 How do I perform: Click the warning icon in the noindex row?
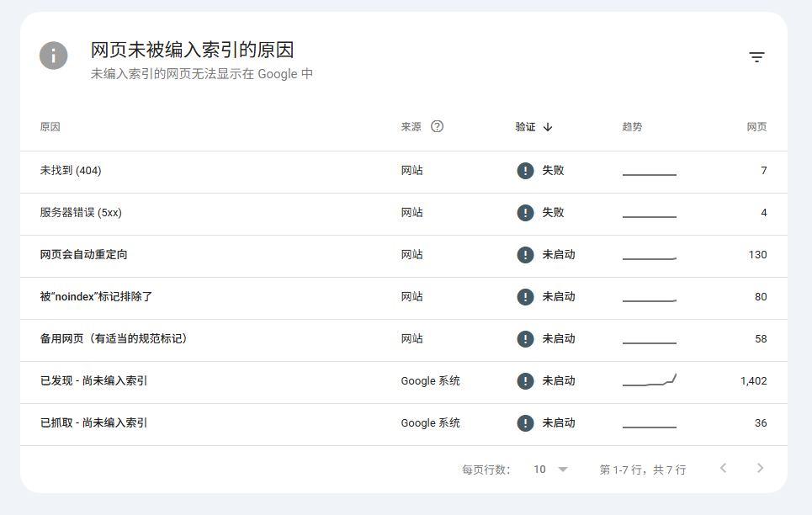point(525,297)
